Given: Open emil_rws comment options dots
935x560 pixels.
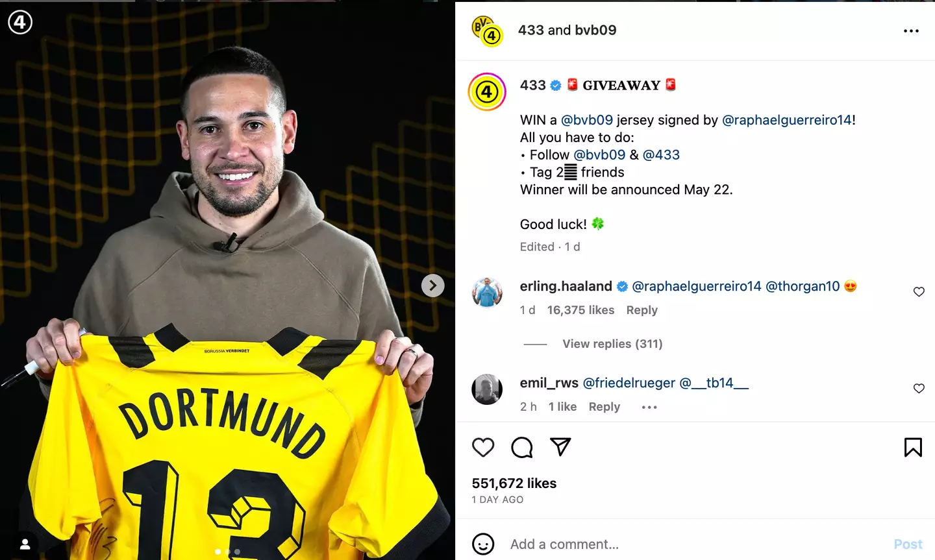Looking at the screenshot, I should click(649, 407).
